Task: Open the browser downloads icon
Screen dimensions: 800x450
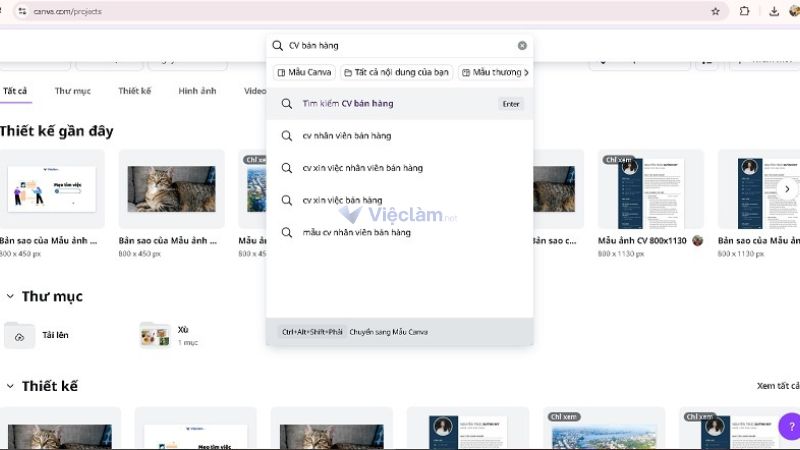Action: pos(774,11)
